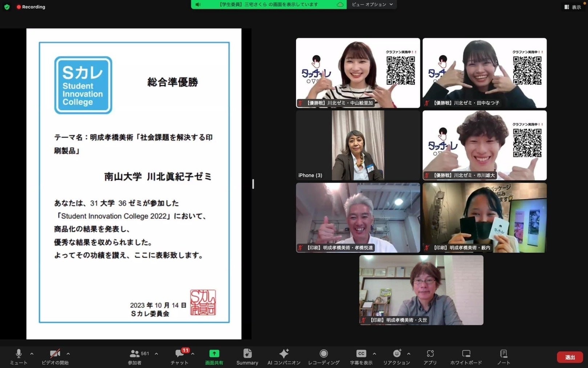Click the レコーディング record icon
Viewport: 588px width, 368px height.
tap(324, 353)
